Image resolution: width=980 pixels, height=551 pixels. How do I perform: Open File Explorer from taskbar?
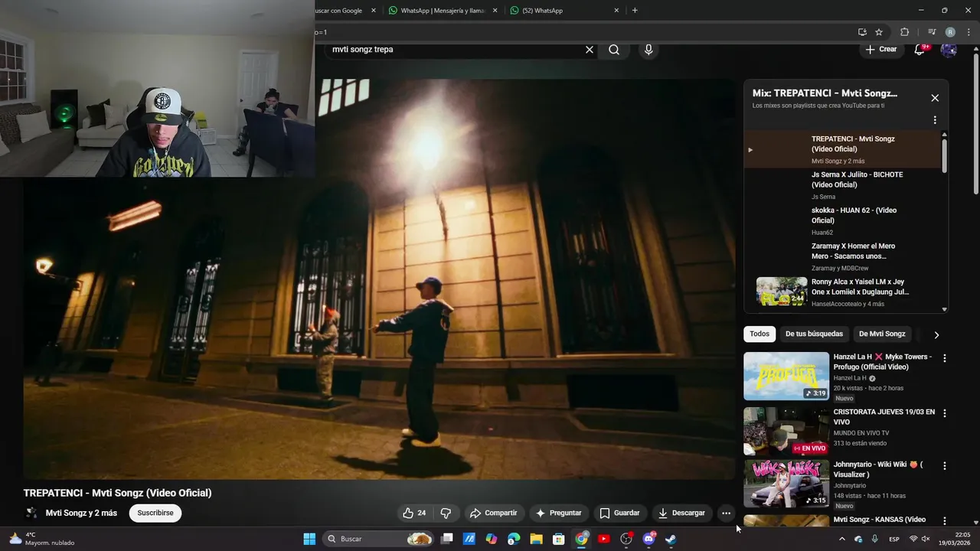pyautogui.click(x=536, y=539)
